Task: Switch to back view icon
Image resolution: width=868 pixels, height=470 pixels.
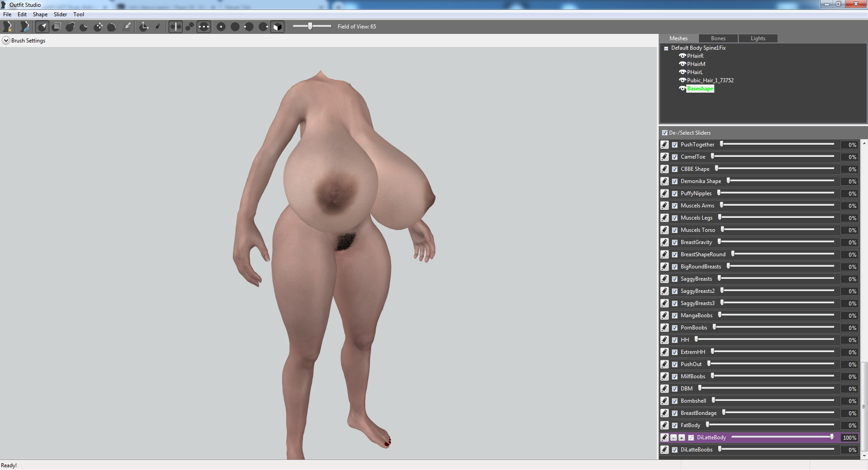Action: pyautogui.click(x=235, y=27)
